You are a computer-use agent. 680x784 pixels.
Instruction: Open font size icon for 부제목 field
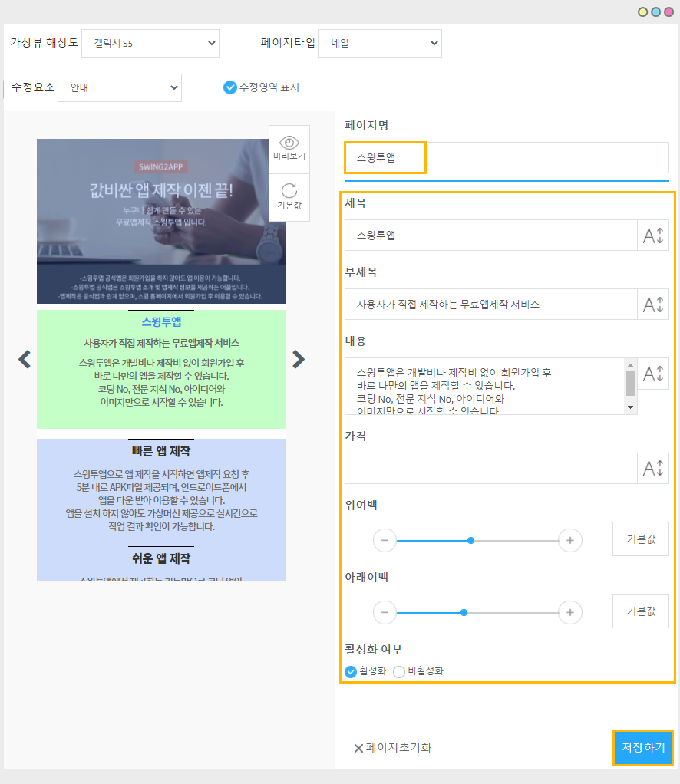653,305
